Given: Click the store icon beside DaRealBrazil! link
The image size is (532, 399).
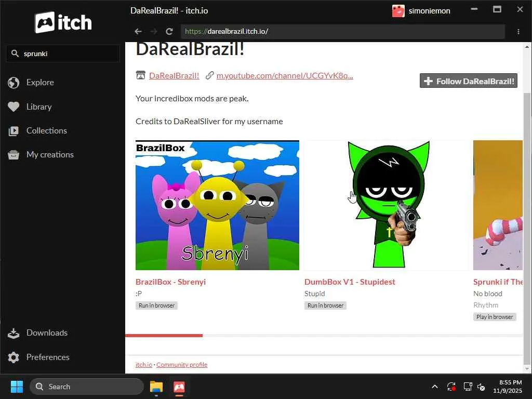Looking at the screenshot, I should point(140,75).
